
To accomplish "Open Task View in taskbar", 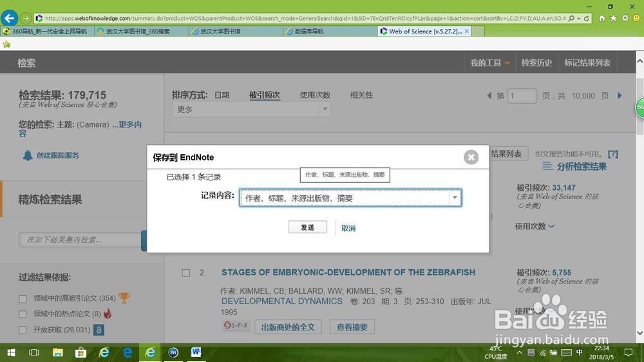I will (x=33, y=352).
